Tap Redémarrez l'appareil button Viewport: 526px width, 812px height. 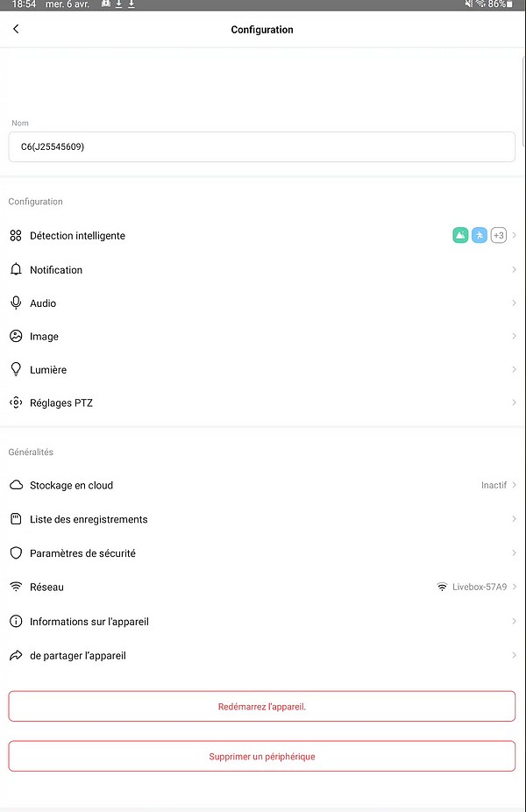[x=262, y=707]
